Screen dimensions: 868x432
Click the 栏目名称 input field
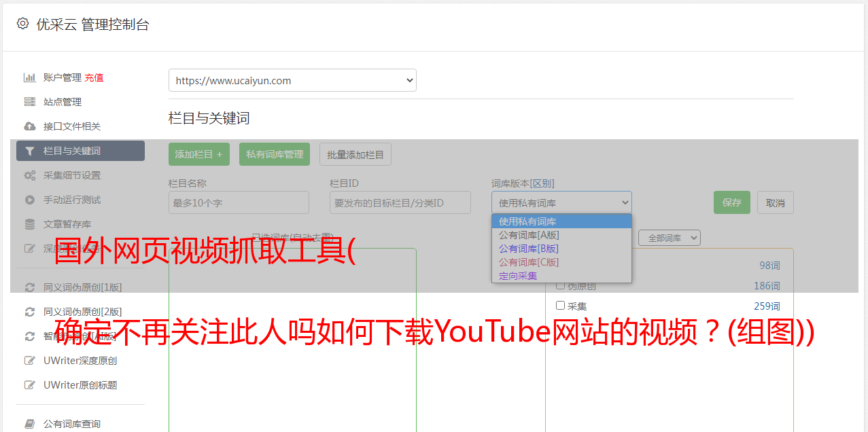coord(239,202)
